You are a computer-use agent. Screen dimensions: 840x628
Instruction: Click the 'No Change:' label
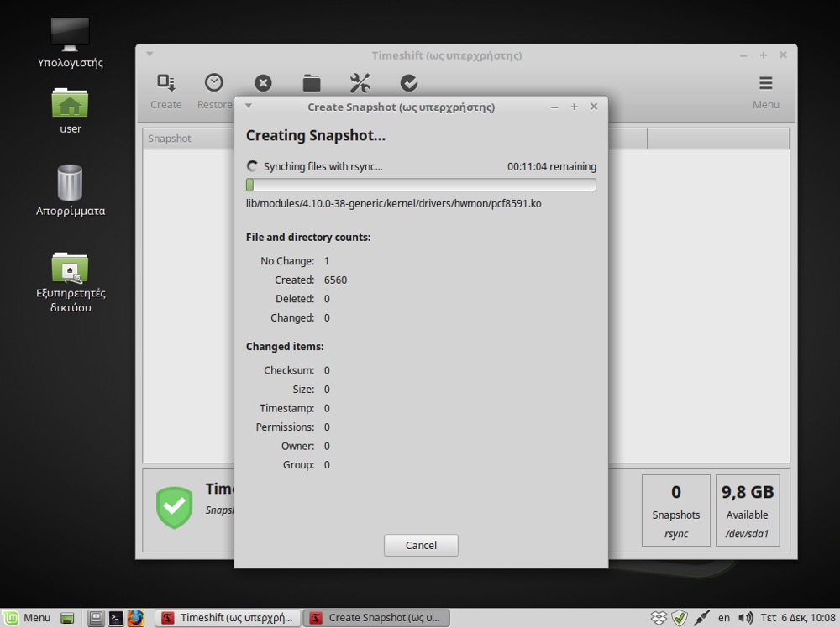click(x=287, y=261)
